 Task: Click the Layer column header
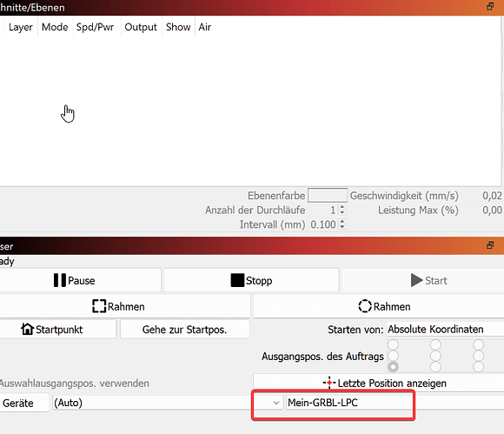[x=21, y=27]
